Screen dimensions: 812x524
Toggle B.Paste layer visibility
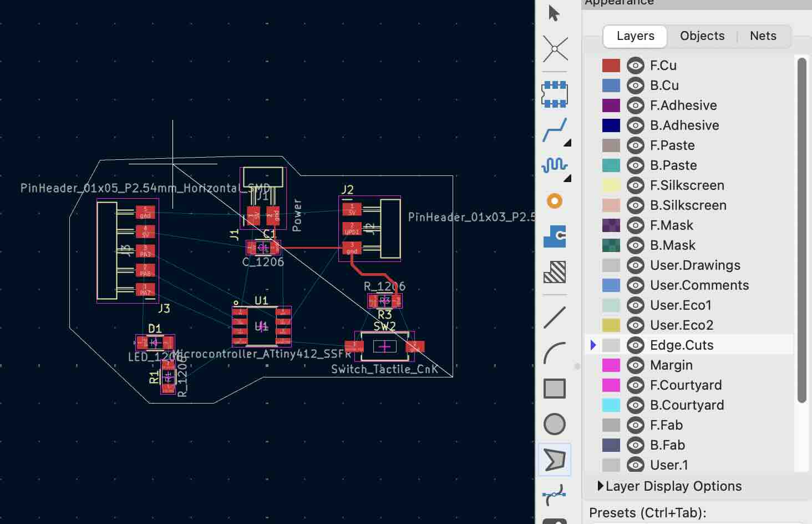click(636, 165)
